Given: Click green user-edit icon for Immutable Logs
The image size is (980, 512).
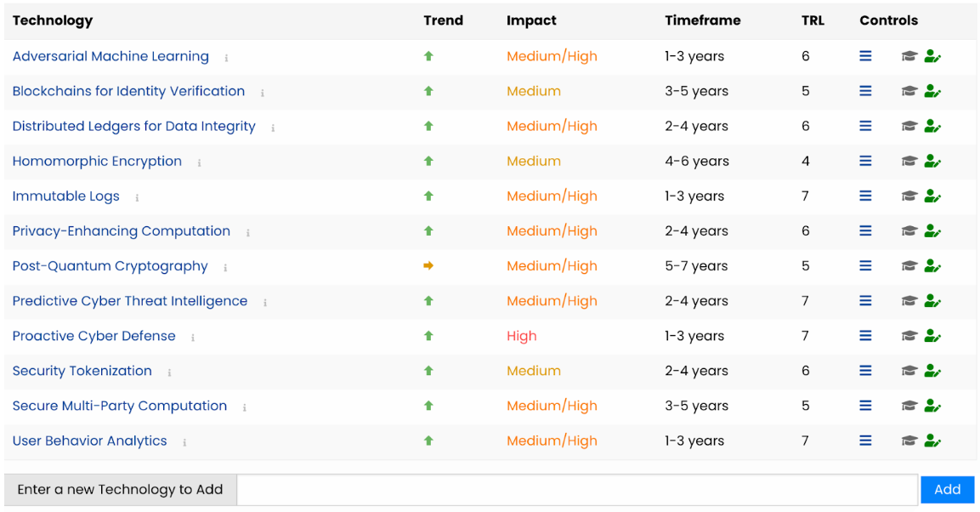Looking at the screenshot, I should click(x=932, y=196).
